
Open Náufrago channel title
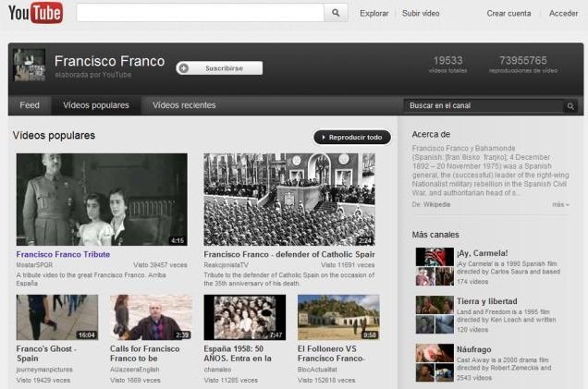coord(474,349)
